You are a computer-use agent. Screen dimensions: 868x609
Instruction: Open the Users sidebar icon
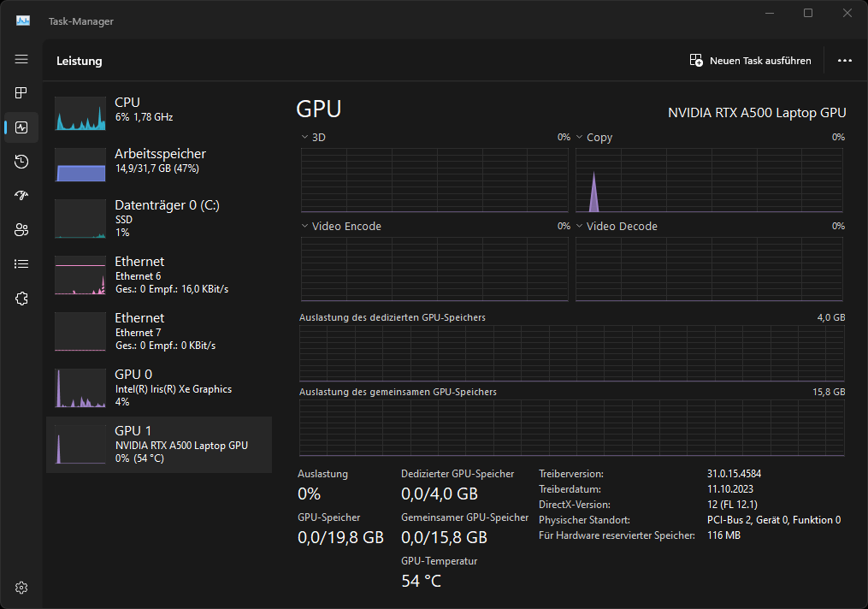21,230
